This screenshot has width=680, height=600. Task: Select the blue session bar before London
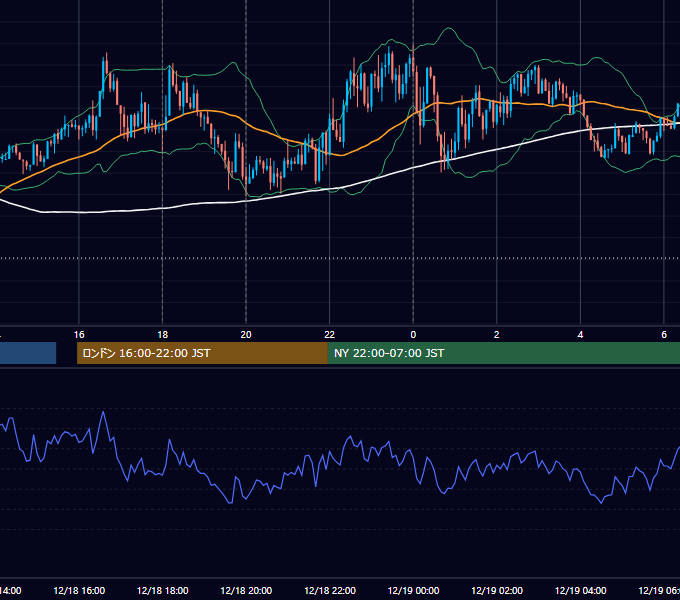pyautogui.click(x=28, y=353)
